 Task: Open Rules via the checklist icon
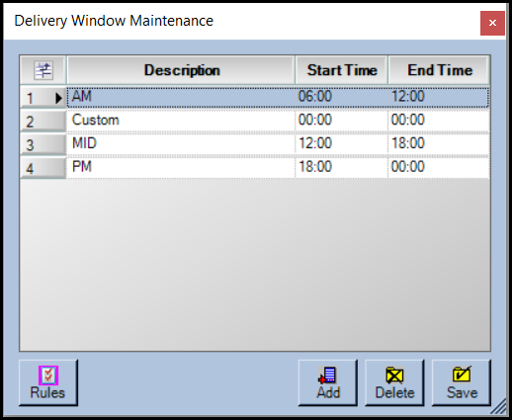click(x=48, y=382)
